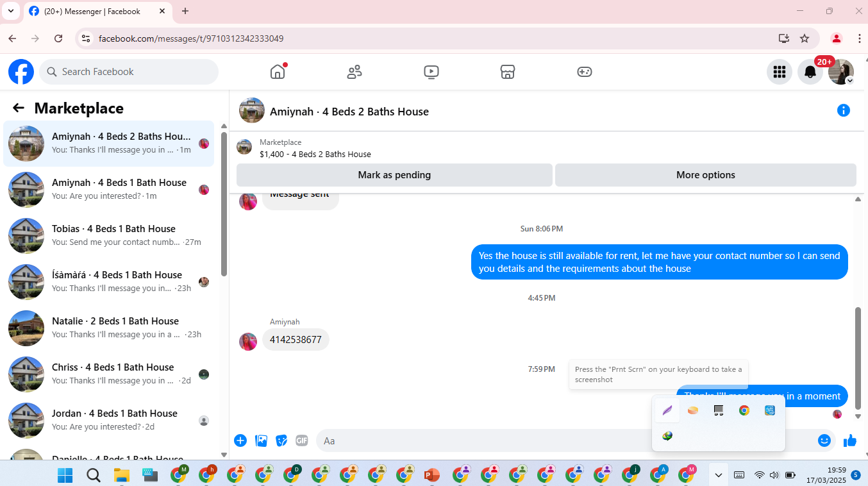Attach a photo using the image icon
The width and height of the screenshot is (868, 486).
(x=261, y=440)
